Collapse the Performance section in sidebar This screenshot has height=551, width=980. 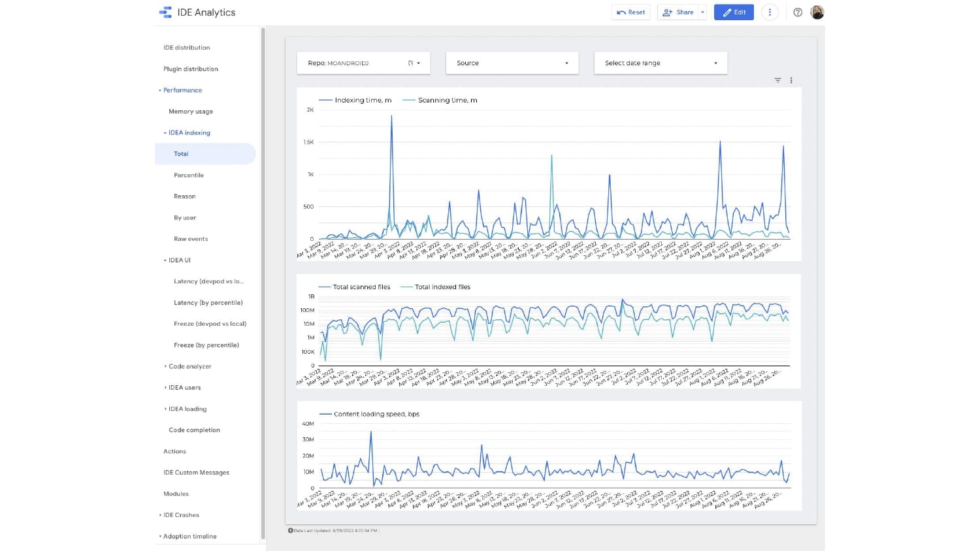point(159,91)
